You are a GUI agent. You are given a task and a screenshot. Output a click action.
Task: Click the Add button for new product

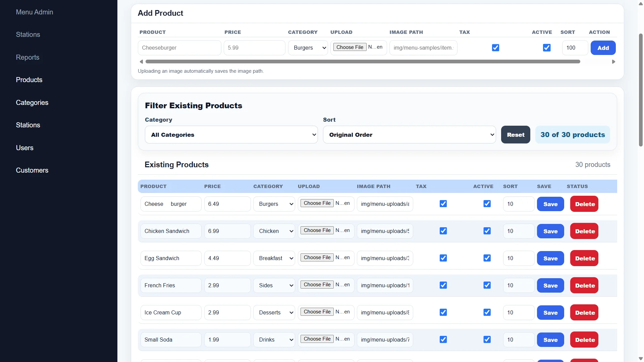(603, 48)
